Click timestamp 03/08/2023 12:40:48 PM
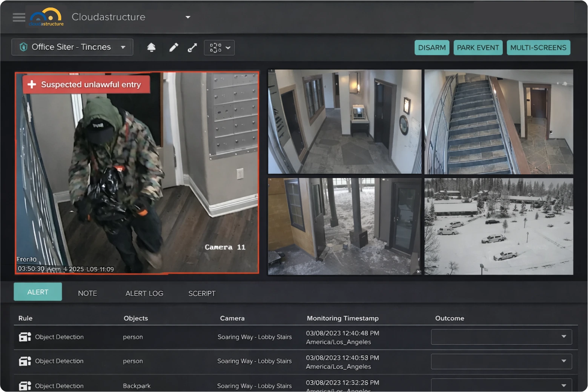Screen dimensions: 588x392 coord(342,333)
